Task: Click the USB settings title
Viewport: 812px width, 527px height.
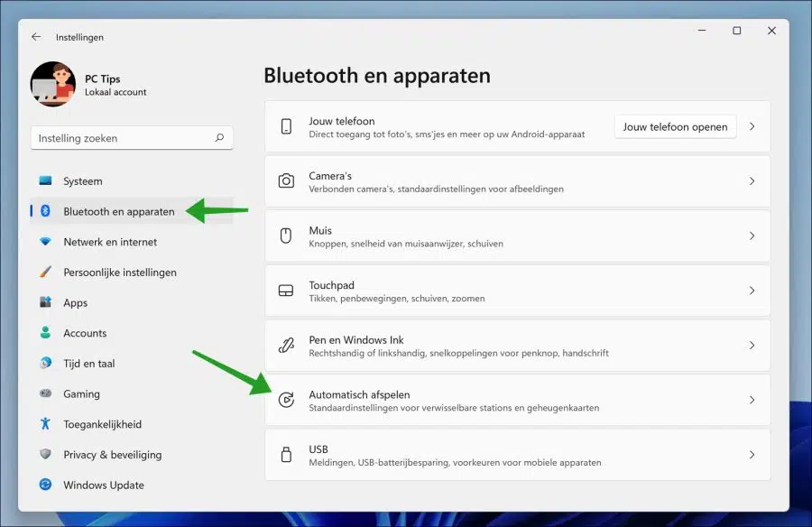Action: pos(318,449)
